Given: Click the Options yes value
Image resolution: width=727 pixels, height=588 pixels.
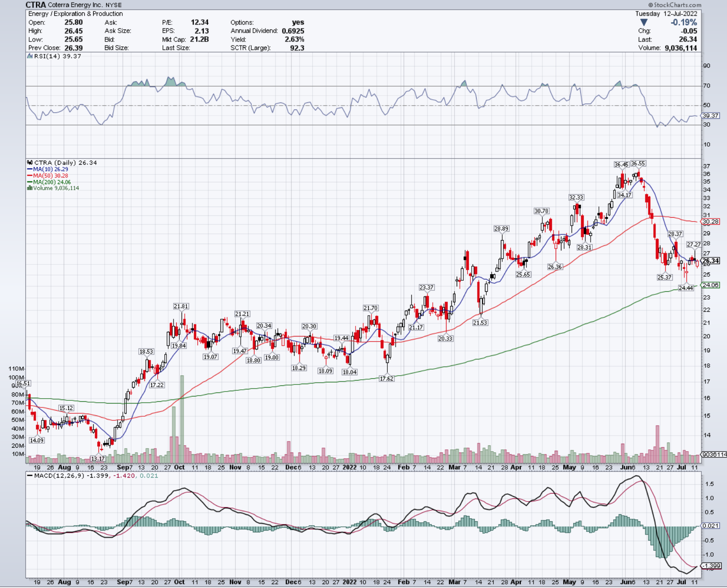Looking at the screenshot, I should 298,22.
